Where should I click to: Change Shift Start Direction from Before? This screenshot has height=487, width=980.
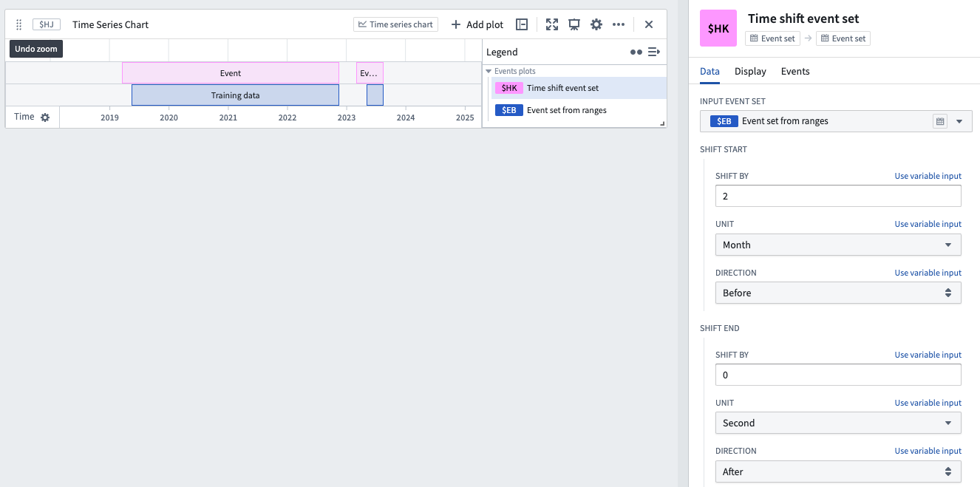tap(838, 293)
